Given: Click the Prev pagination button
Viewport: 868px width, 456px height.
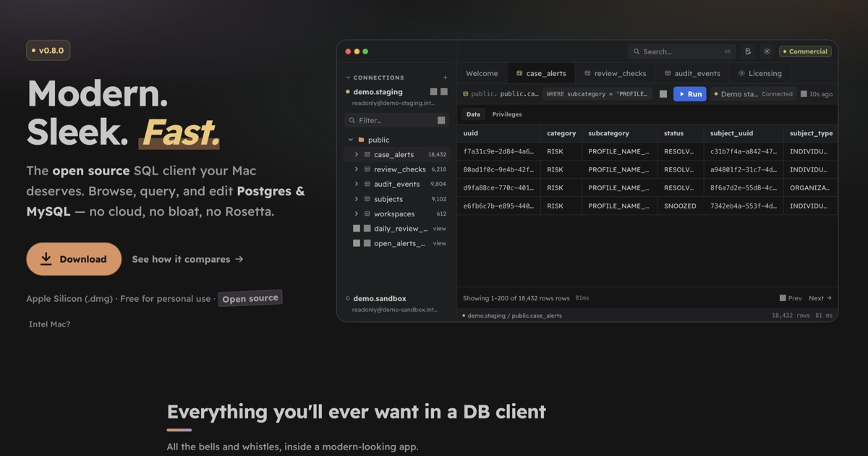Looking at the screenshot, I should pyautogui.click(x=791, y=298).
